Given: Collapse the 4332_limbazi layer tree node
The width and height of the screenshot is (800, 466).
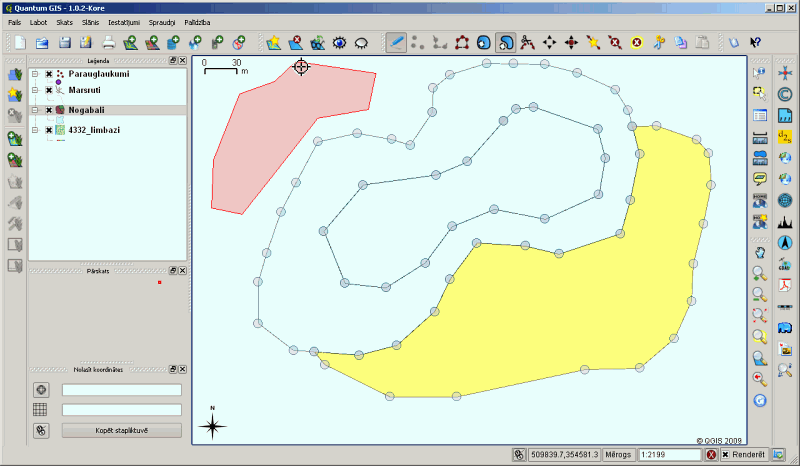Looking at the screenshot, I should pos(35,130).
